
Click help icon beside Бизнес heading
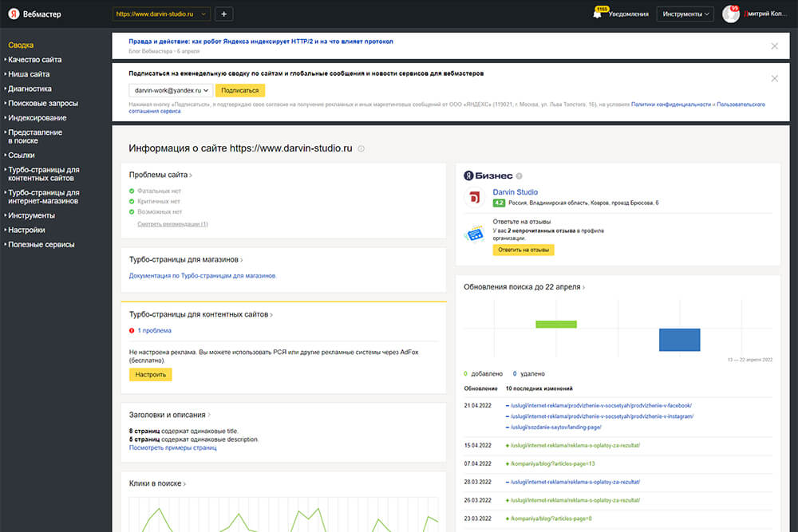coord(519,176)
